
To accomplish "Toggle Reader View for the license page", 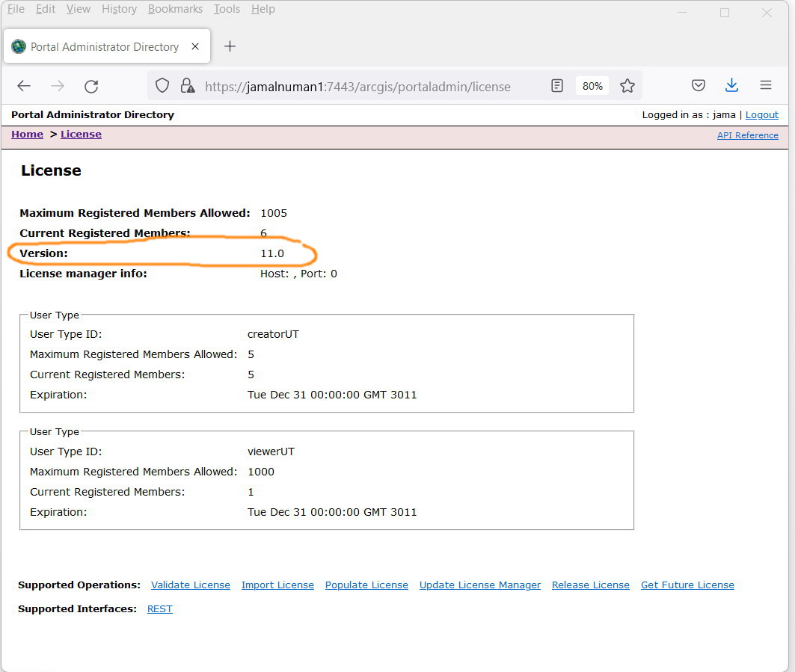I will pyautogui.click(x=556, y=86).
